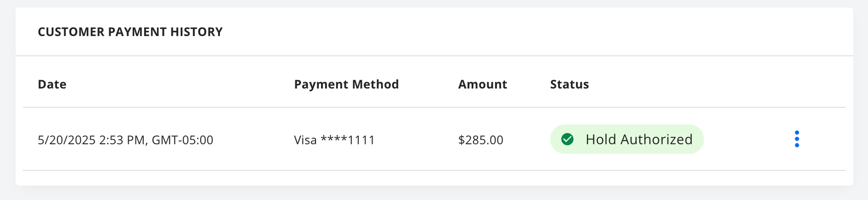
Task: Click the word Visa in the payment row
Action: (305, 140)
